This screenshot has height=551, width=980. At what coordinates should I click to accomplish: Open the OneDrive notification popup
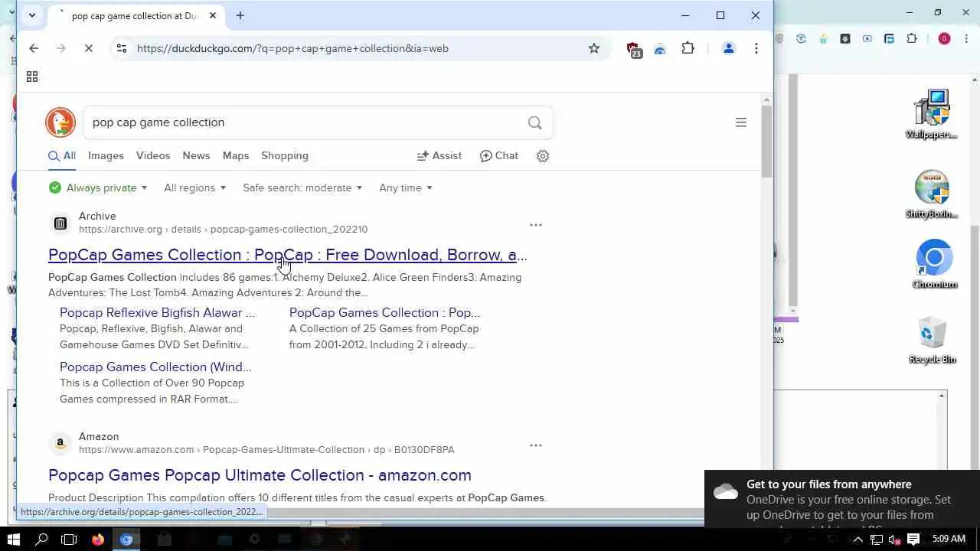pos(842,499)
